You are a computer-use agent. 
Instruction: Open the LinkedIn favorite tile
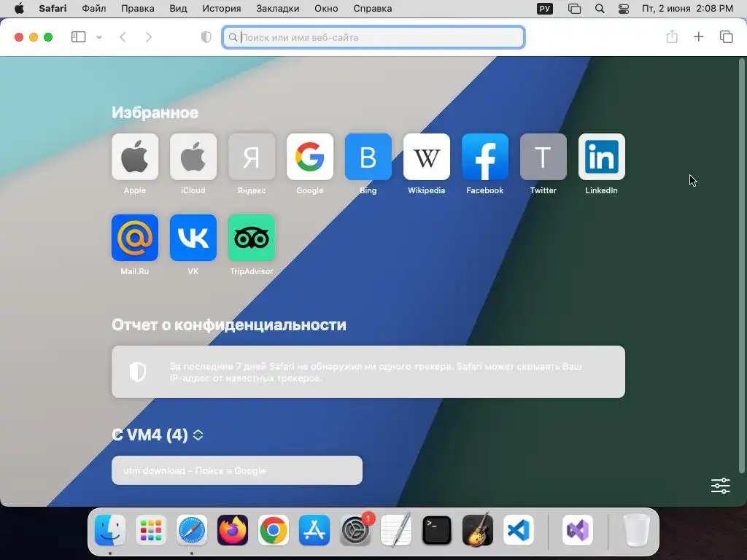[602, 157]
